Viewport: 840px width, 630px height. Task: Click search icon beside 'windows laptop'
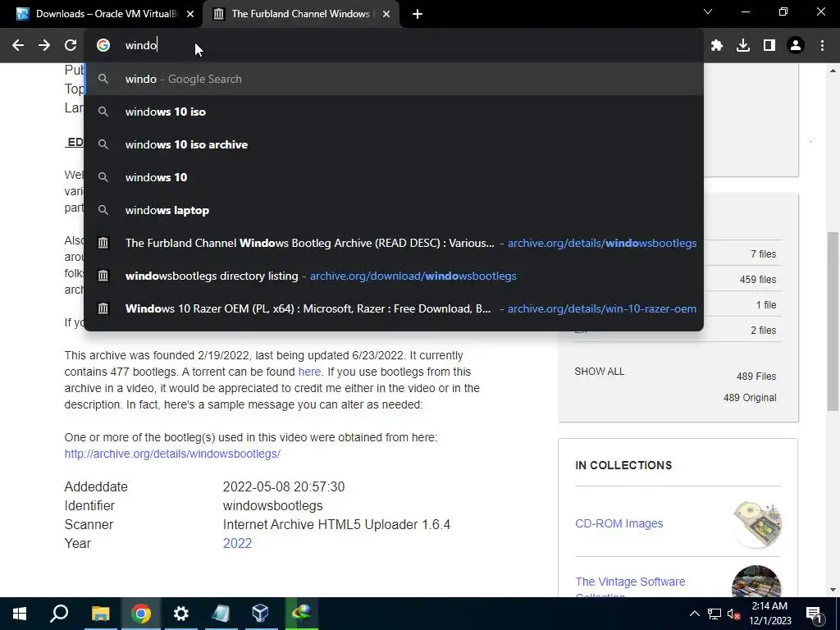(103, 210)
